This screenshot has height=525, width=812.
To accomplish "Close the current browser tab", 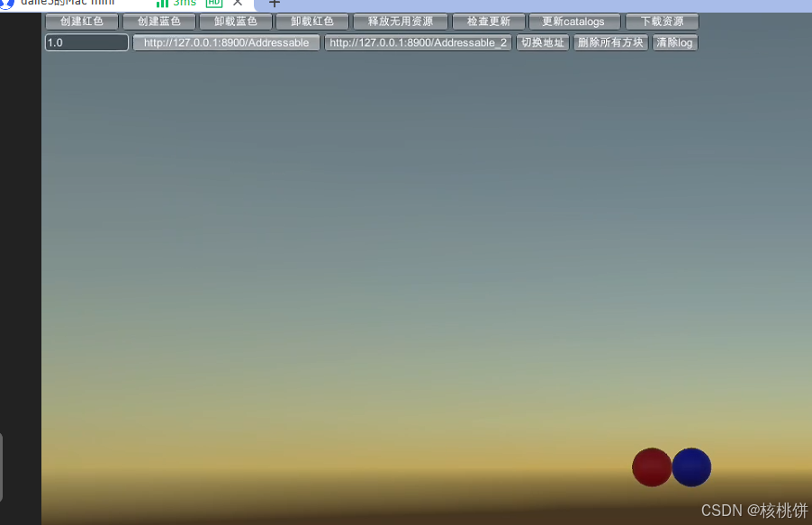I will (x=238, y=3).
